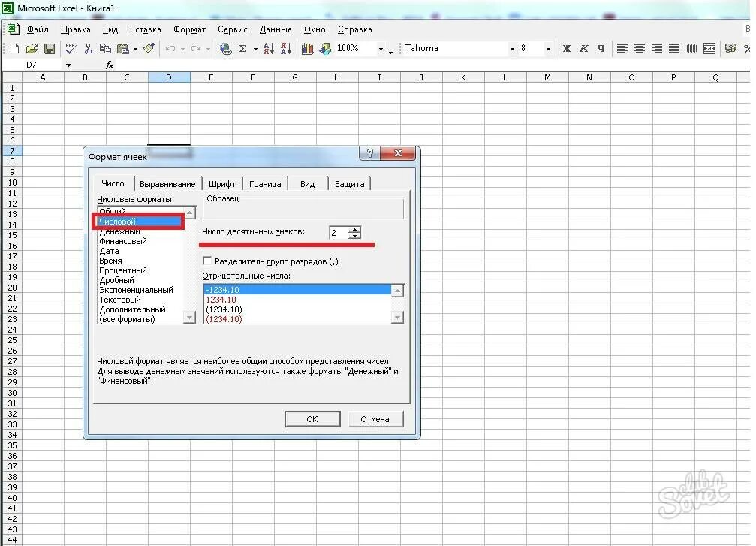Paste from clipboard icon
Image resolution: width=756 pixels, height=546 pixels.
point(123,48)
